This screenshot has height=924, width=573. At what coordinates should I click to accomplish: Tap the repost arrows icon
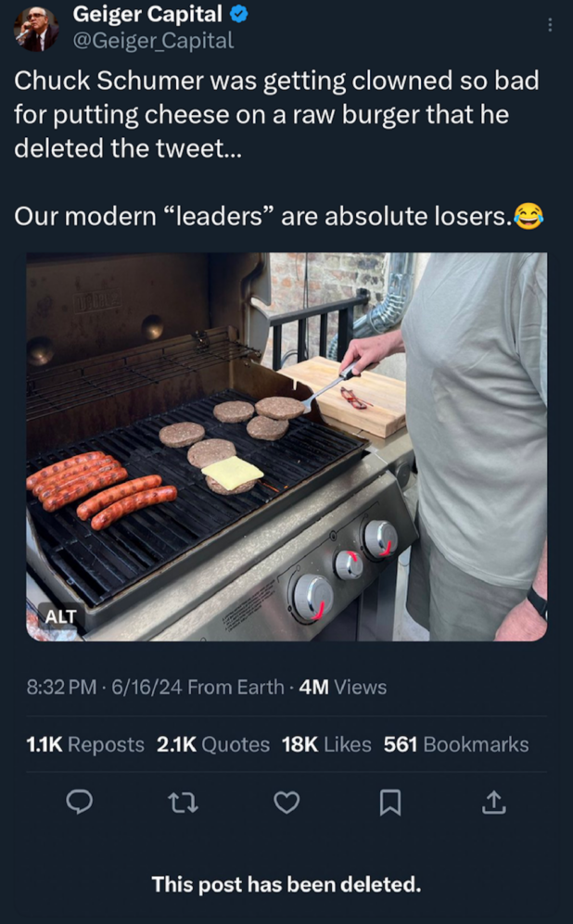[x=184, y=803]
